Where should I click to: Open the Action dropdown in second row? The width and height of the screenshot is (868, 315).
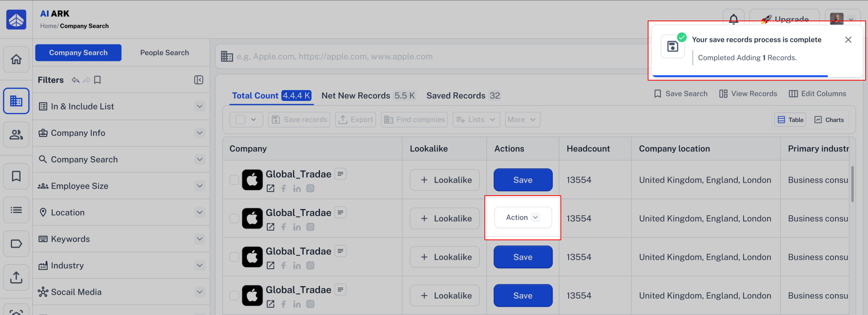[523, 217]
